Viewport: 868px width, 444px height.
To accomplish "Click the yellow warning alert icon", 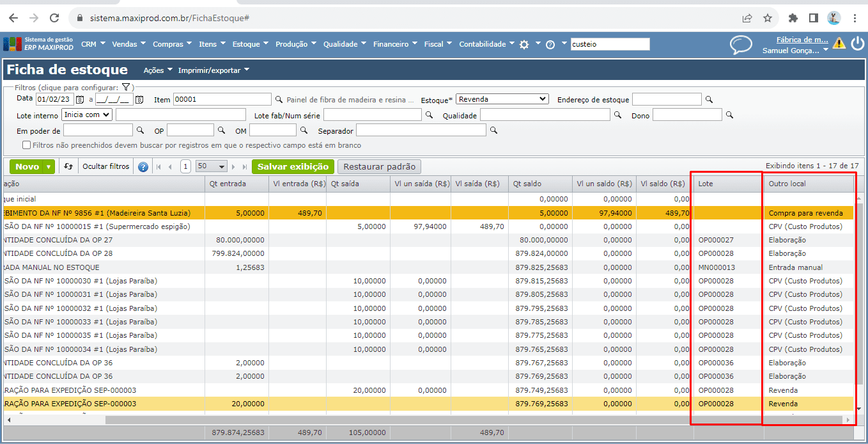I will pos(839,44).
